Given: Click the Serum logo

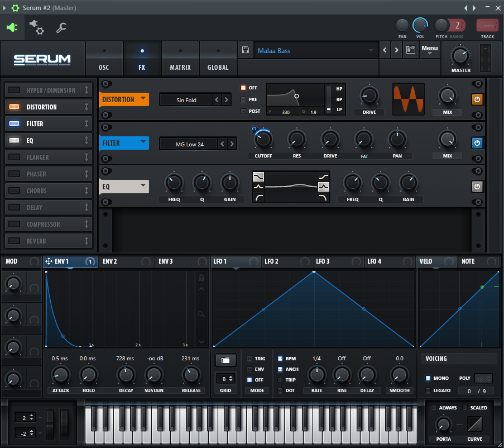Looking at the screenshot, I should click(42, 60).
